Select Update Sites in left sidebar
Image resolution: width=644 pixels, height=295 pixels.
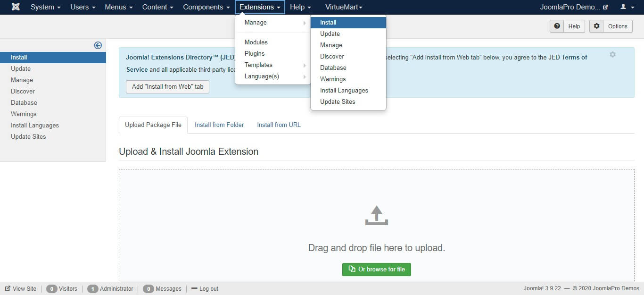click(x=28, y=137)
